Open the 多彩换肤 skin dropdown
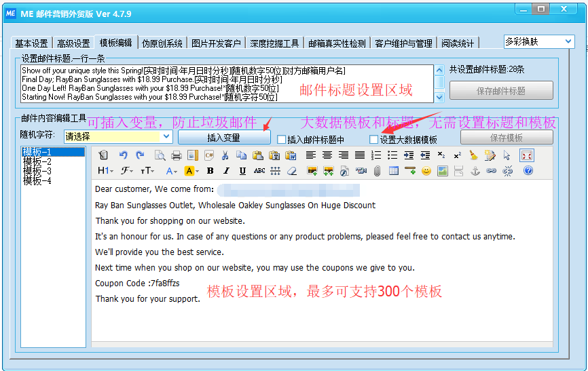 point(539,41)
